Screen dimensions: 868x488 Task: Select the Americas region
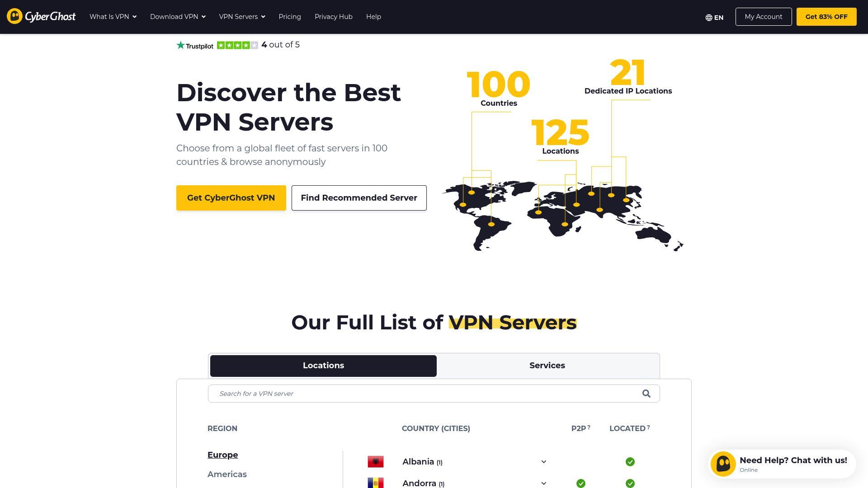pyautogui.click(x=227, y=474)
